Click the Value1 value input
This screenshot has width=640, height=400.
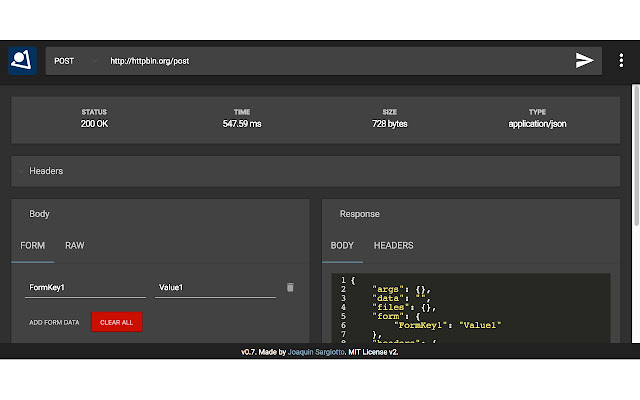point(215,288)
